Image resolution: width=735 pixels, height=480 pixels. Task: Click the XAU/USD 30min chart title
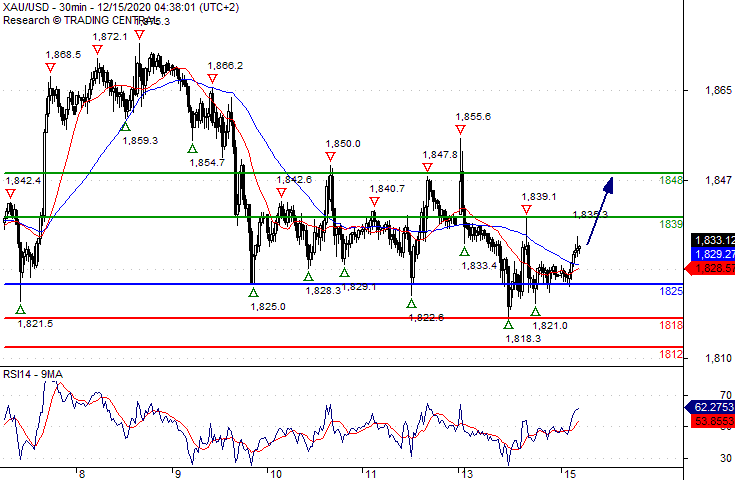click(121, 8)
